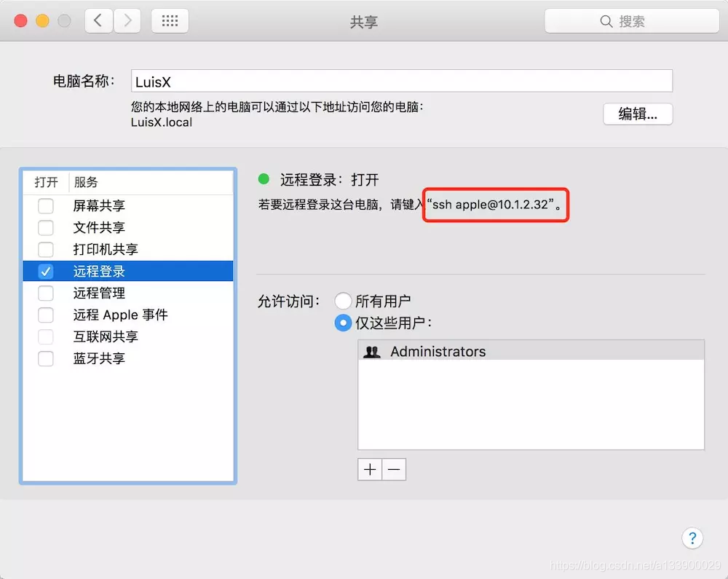Enable the 文件共享 checkbox
This screenshot has height=579, width=728.
(45, 227)
